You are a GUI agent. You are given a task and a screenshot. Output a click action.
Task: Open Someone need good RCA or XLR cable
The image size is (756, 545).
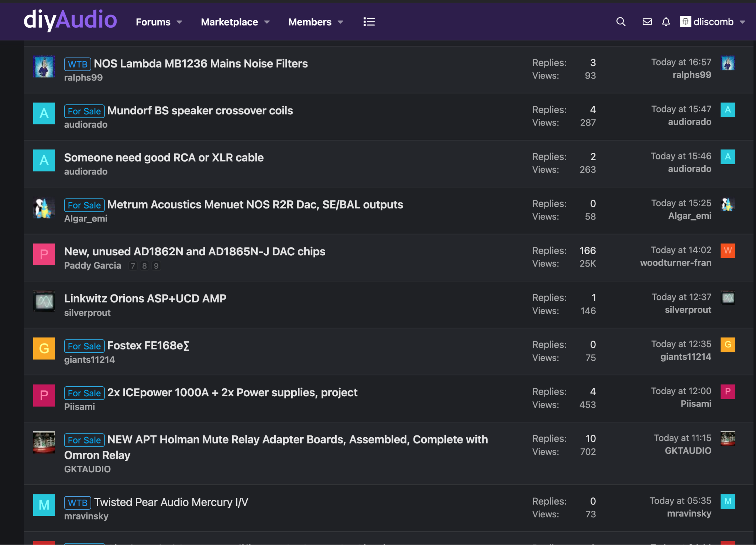pyautogui.click(x=164, y=158)
